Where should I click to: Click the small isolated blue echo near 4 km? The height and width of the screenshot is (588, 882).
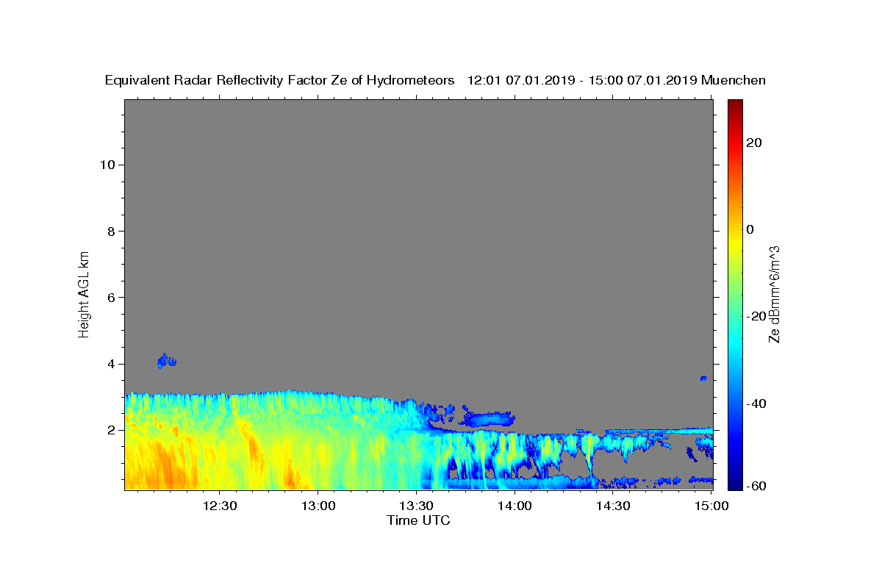point(167,361)
